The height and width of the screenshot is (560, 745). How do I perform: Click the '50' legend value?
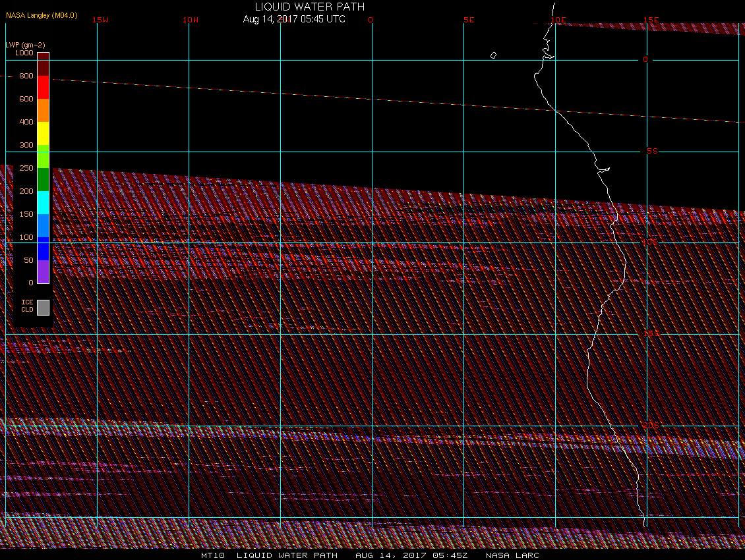click(x=28, y=260)
